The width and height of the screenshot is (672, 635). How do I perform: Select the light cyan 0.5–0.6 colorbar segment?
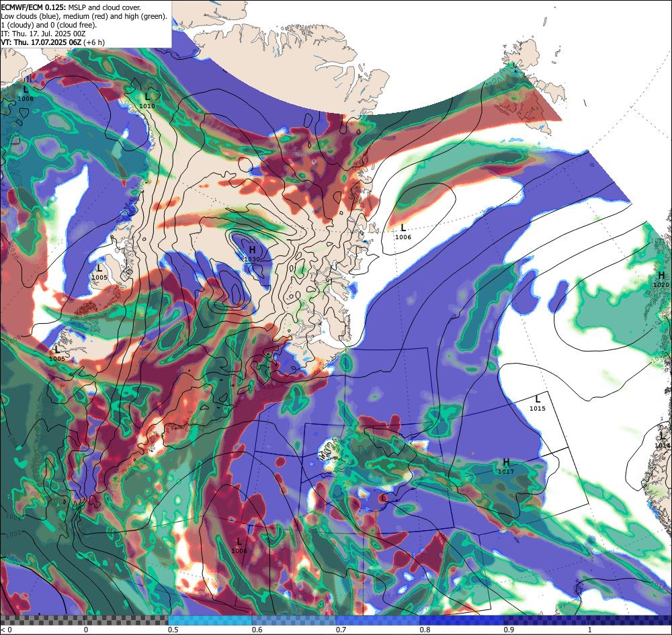click(210, 620)
